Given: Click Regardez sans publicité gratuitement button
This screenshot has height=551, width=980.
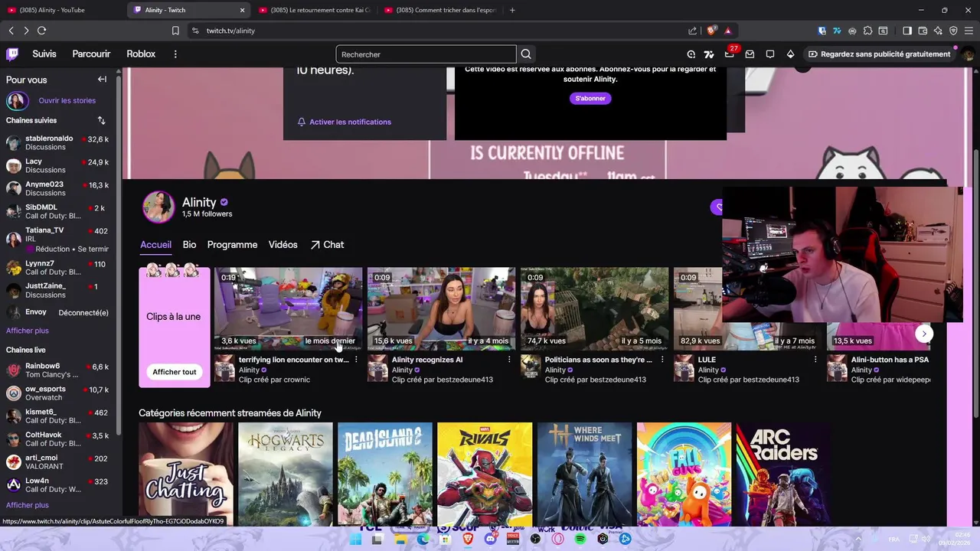Looking at the screenshot, I should (x=879, y=54).
